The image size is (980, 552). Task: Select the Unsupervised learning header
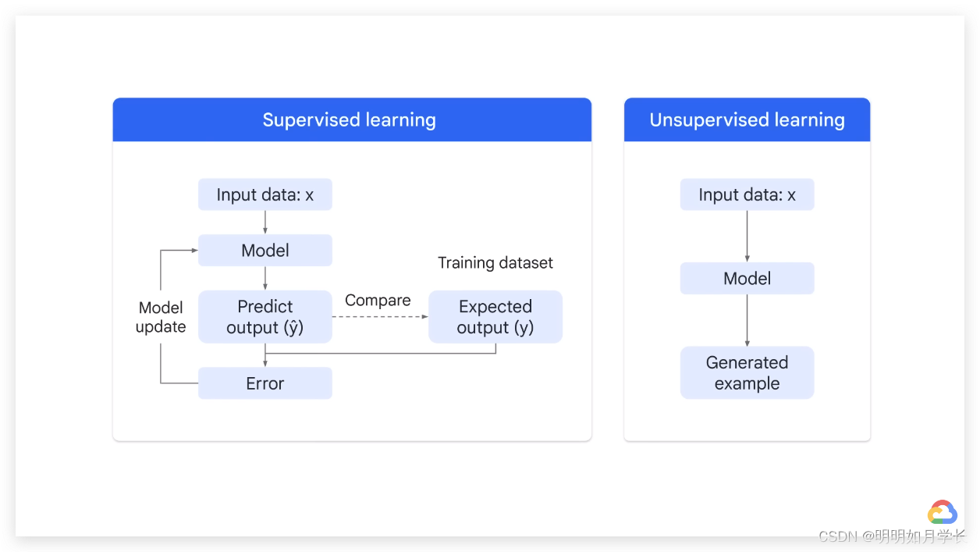click(x=747, y=119)
